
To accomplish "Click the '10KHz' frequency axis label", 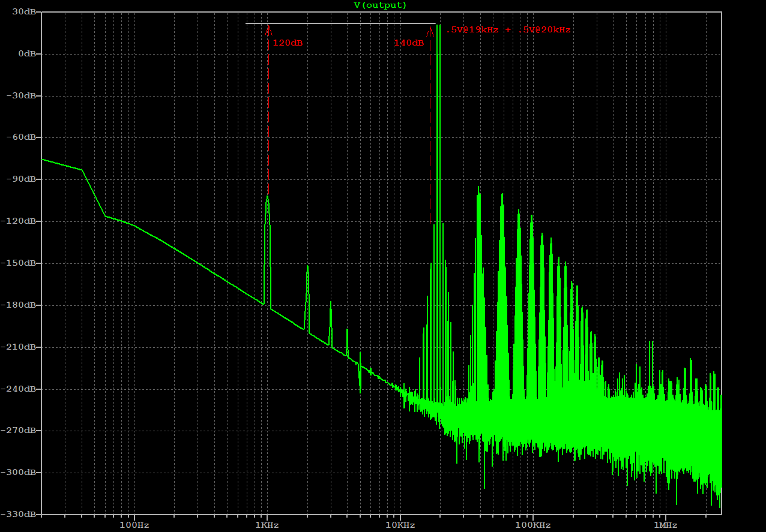I will click(x=400, y=525).
